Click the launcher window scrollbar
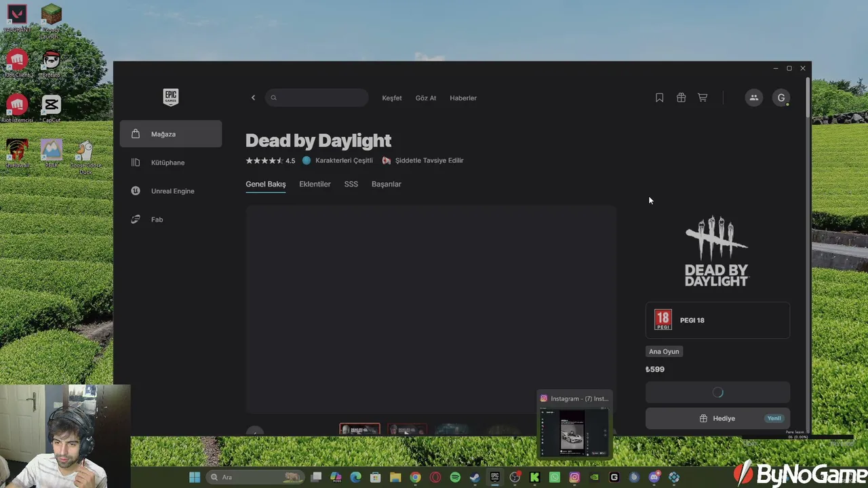The width and height of the screenshot is (868, 488). 807,98
